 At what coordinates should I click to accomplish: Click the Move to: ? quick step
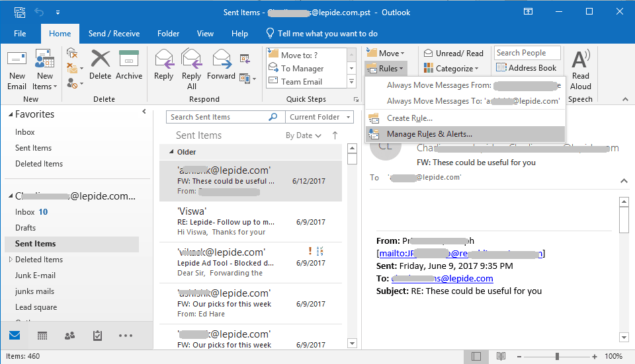[x=306, y=55]
